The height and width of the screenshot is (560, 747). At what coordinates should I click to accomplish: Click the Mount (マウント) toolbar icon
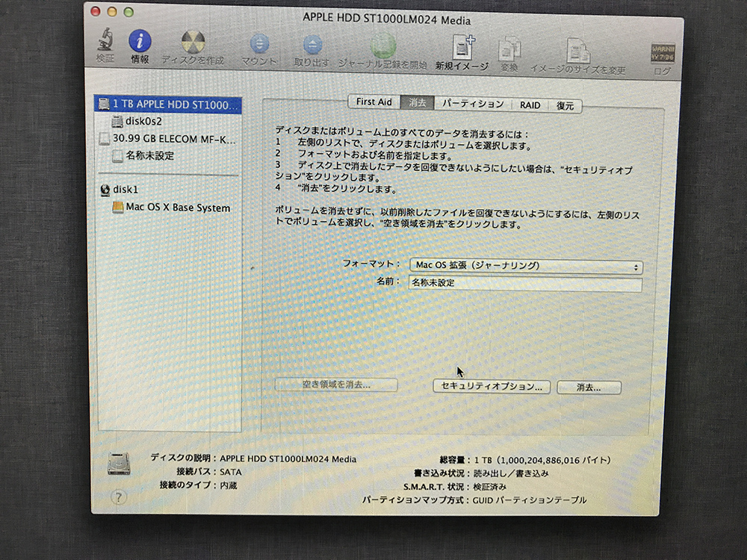pos(259,44)
